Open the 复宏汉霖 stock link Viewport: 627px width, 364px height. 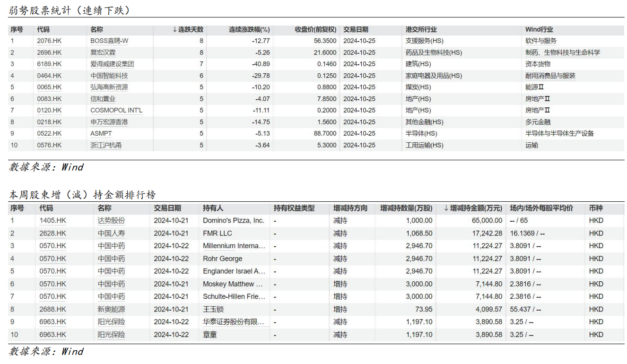(x=103, y=52)
